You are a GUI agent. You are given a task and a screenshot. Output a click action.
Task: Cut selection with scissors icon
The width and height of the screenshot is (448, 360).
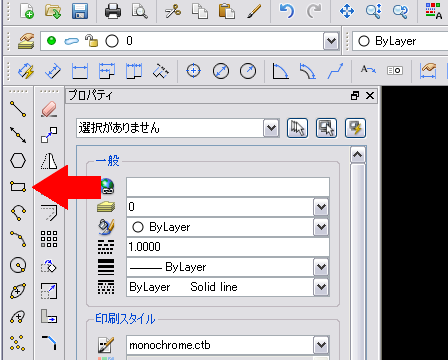click(x=173, y=10)
